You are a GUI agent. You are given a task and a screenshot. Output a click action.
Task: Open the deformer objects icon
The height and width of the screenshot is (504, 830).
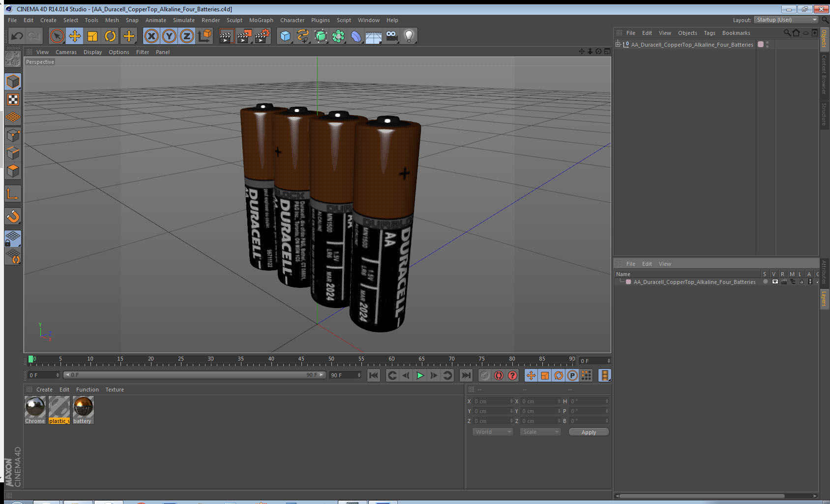click(x=356, y=36)
